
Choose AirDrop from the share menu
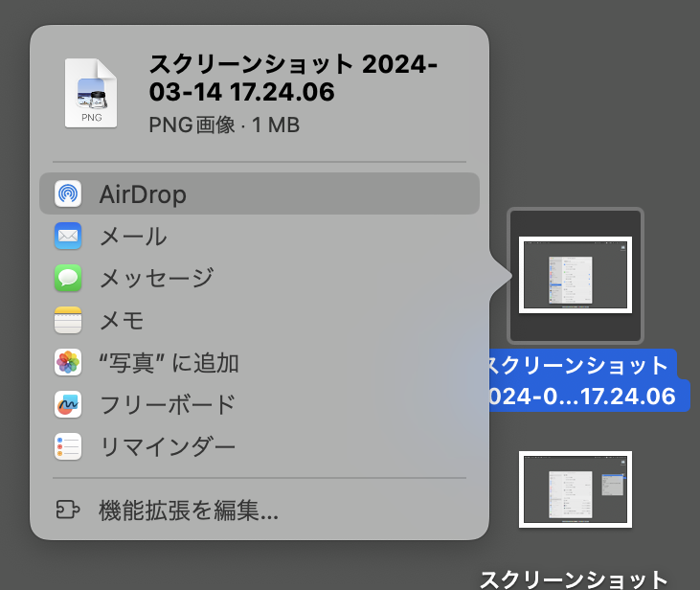pyautogui.click(x=260, y=193)
